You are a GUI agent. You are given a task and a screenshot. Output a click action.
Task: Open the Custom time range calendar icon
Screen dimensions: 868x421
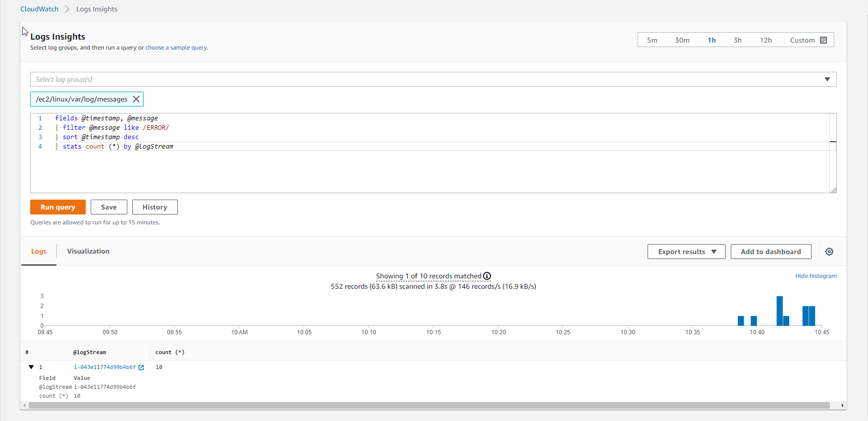tap(823, 40)
